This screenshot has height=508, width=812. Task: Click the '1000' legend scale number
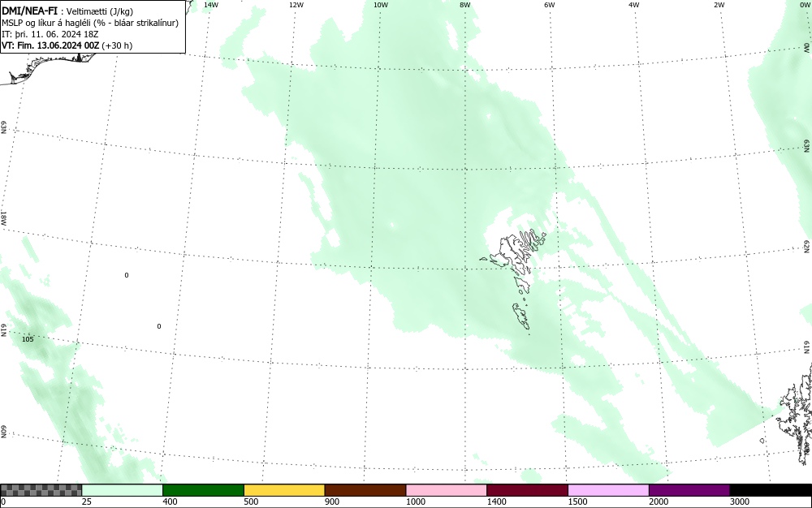coord(415,502)
